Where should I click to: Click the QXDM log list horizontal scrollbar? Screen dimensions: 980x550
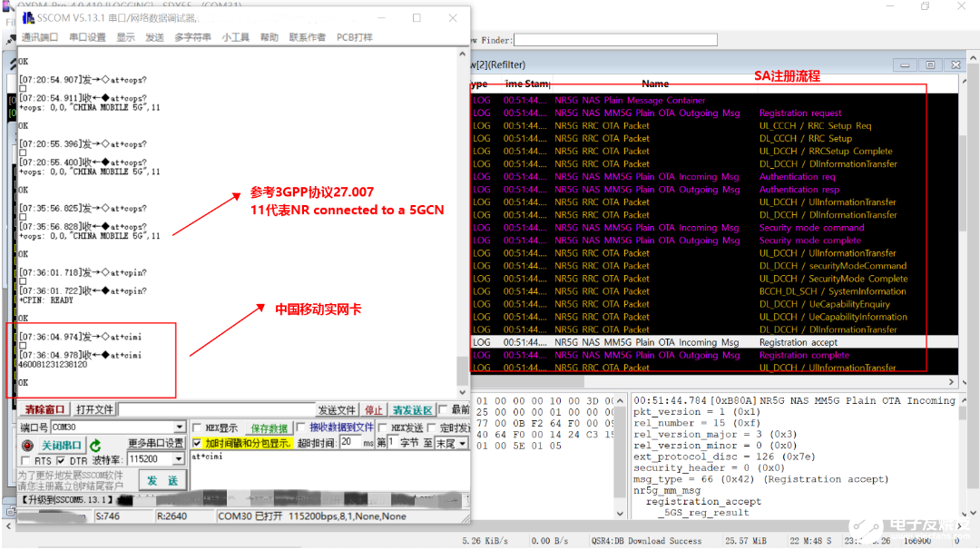pos(713,381)
